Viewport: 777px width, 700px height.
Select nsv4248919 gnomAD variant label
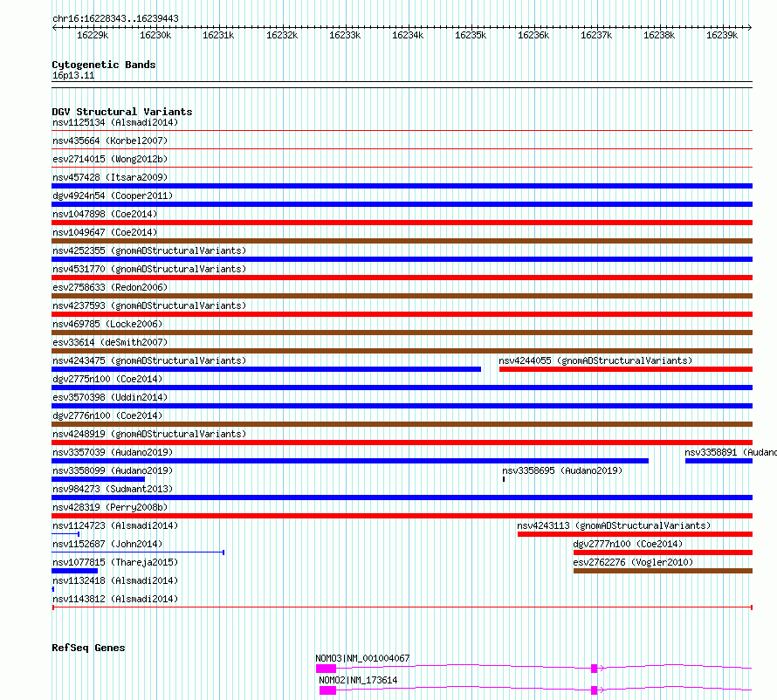149,434
